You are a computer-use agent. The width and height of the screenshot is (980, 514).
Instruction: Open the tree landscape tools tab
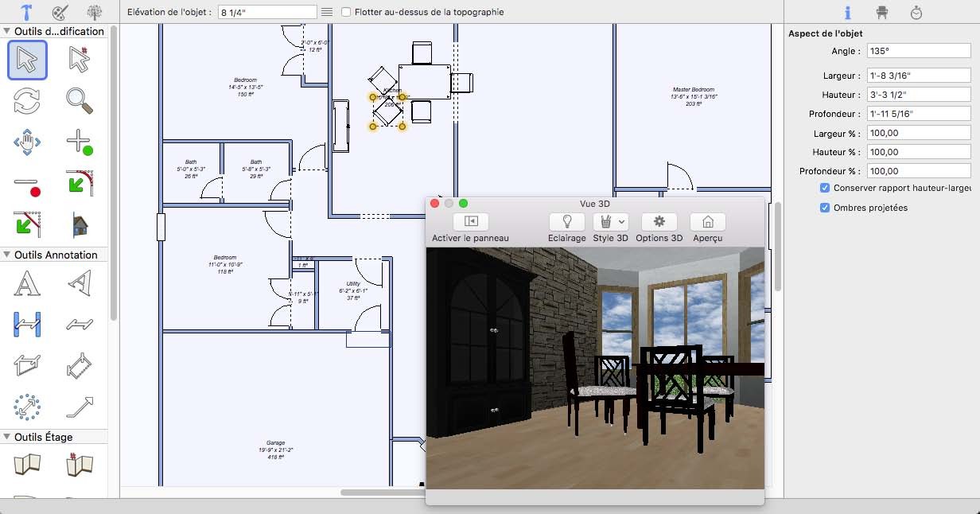pos(95,12)
